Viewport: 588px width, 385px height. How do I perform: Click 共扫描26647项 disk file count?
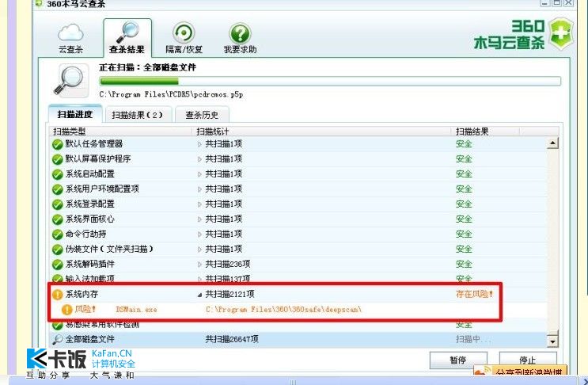(232, 339)
